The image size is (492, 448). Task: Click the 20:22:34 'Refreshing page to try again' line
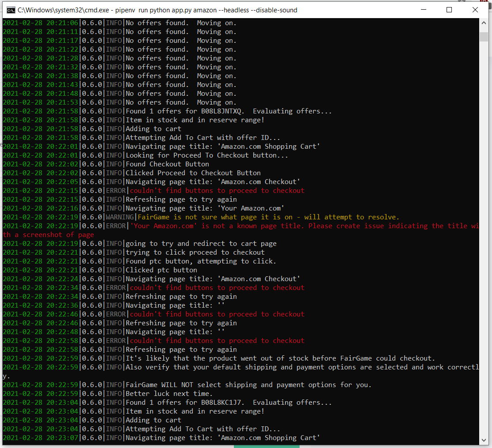pos(120,296)
